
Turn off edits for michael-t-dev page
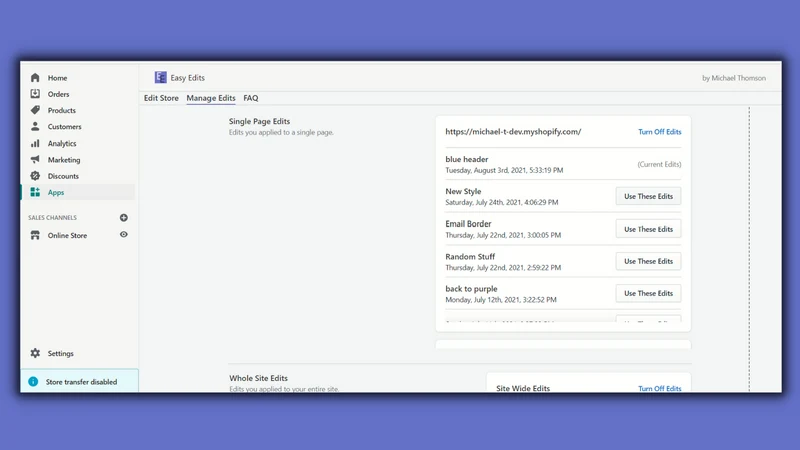click(659, 132)
